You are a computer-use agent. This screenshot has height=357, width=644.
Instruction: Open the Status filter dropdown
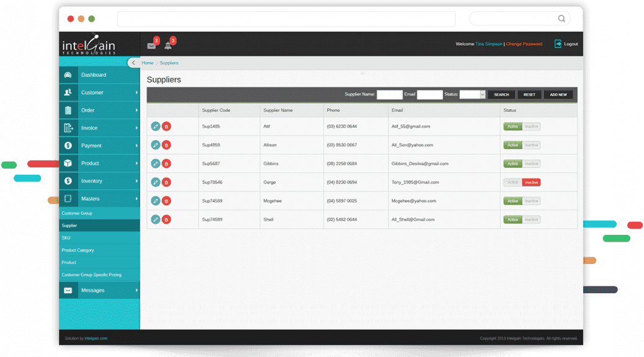472,94
